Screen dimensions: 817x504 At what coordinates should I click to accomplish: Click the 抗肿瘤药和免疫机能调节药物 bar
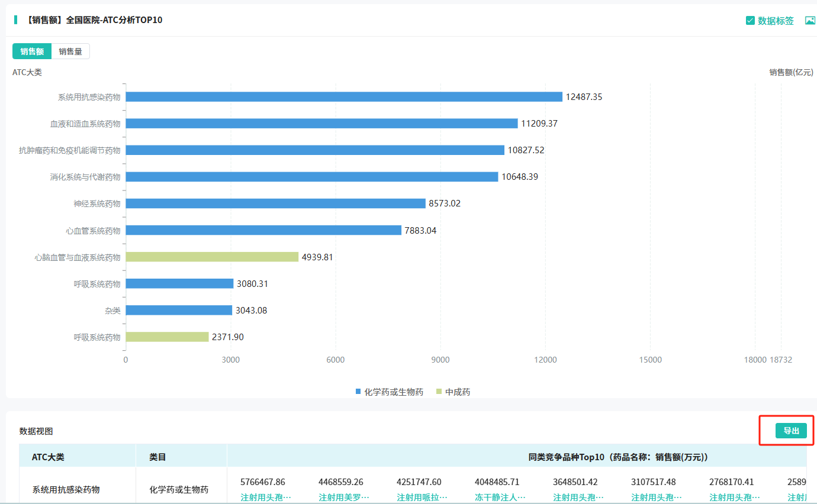point(315,150)
